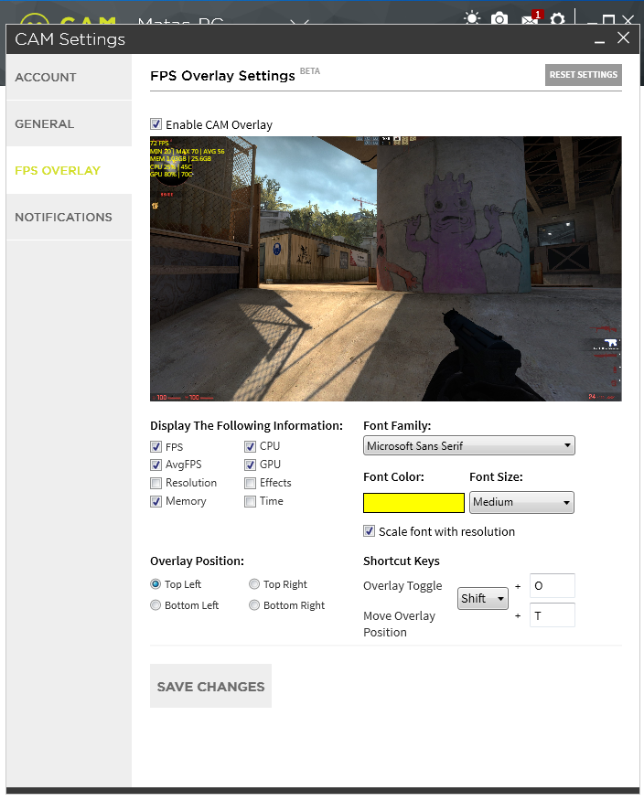Image resolution: width=644 pixels, height=812 pixels.
Task: Open the Shift modifier key dropdown
Action: (x=482, y=599)
